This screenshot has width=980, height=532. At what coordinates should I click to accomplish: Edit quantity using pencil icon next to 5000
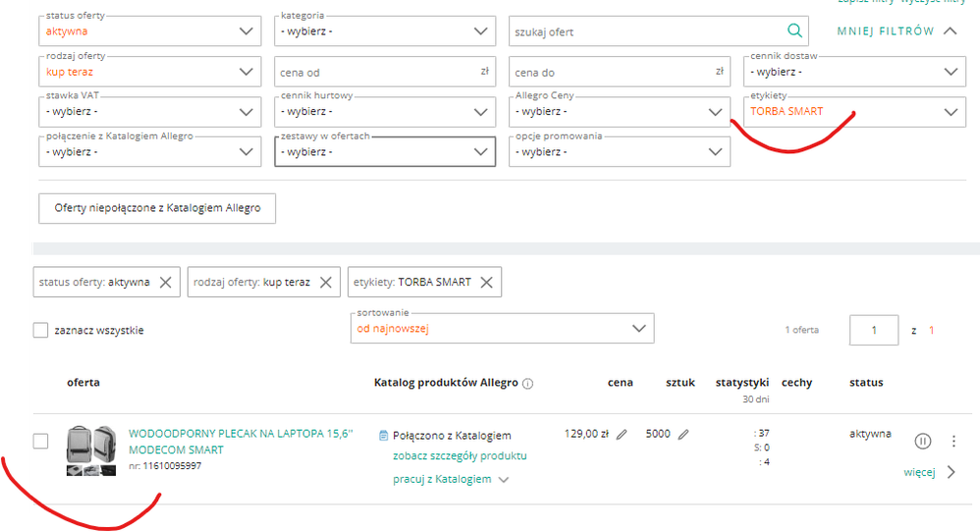point(683,434)
